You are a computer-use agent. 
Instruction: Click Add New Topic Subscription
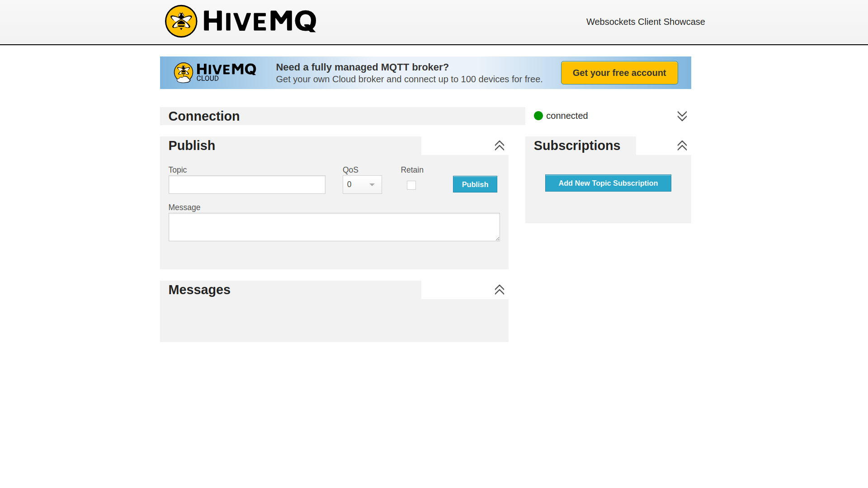point(608,183)
